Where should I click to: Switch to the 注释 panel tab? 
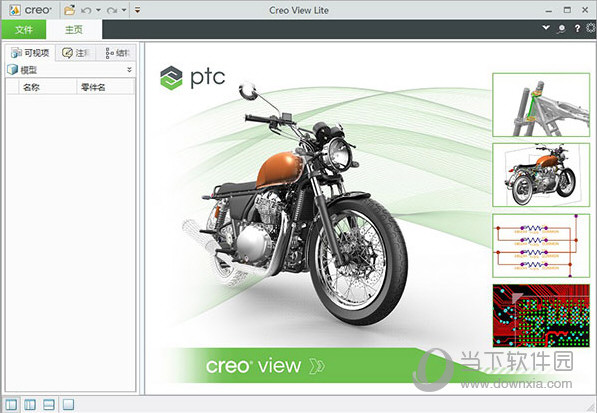(x=75, y=53)
